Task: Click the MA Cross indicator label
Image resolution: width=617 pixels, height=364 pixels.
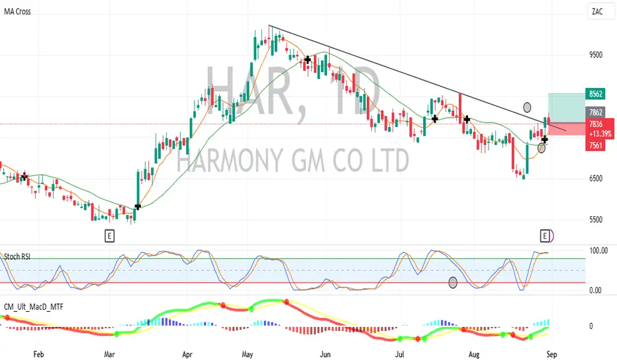Action: [17, 11]
